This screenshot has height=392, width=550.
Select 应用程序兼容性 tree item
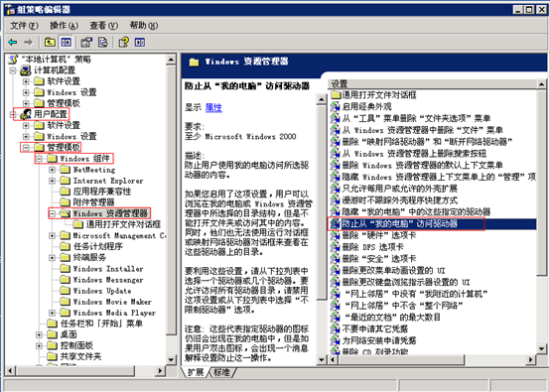102,192
